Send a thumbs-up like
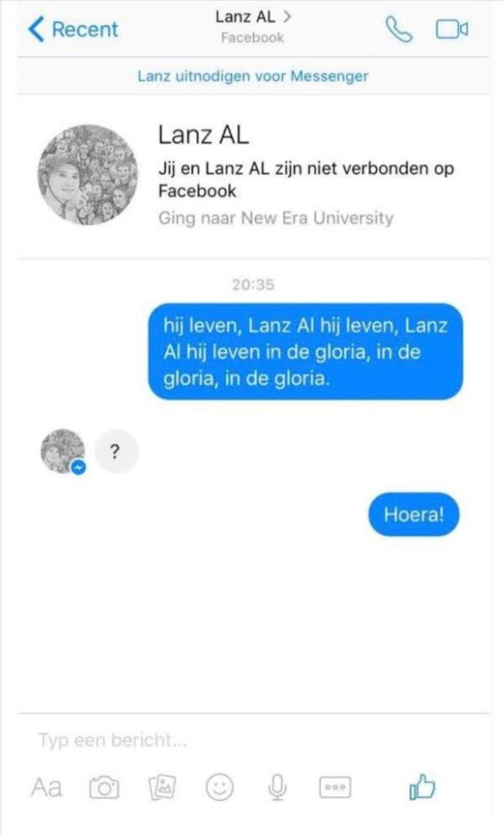Image resolution: width=504 pixels, height=835 pixels. pyautogui.click(x=422, y=786)
